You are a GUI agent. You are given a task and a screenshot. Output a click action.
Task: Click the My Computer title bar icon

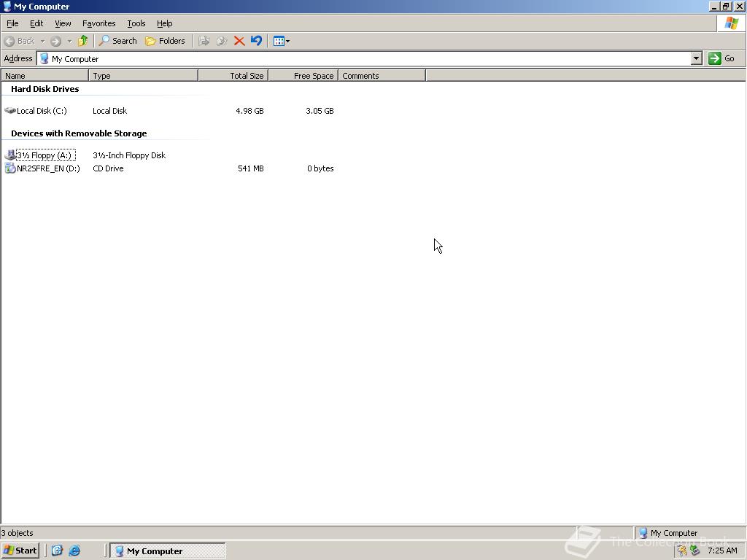pos(7,6)
